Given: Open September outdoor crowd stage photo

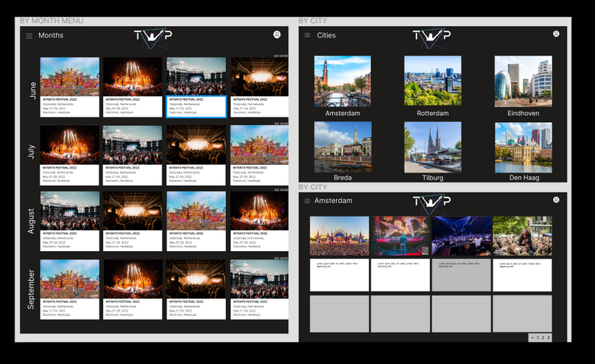Looking at the screenshot, I should 259,279.
